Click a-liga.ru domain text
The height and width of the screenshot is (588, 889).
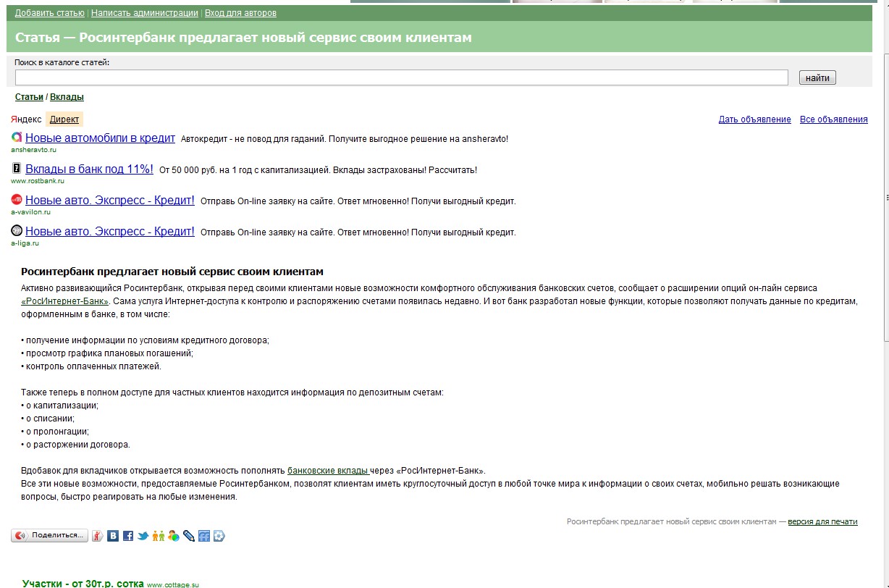click(x=25, y=243)
